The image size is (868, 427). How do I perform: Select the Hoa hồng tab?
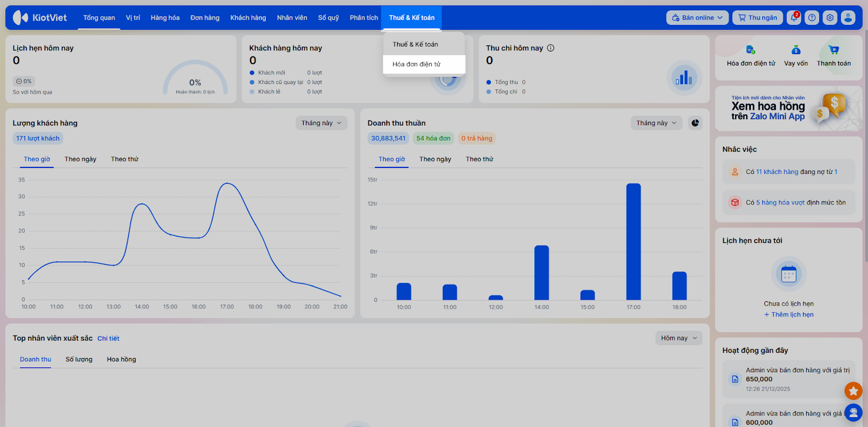tap(122, 359)
